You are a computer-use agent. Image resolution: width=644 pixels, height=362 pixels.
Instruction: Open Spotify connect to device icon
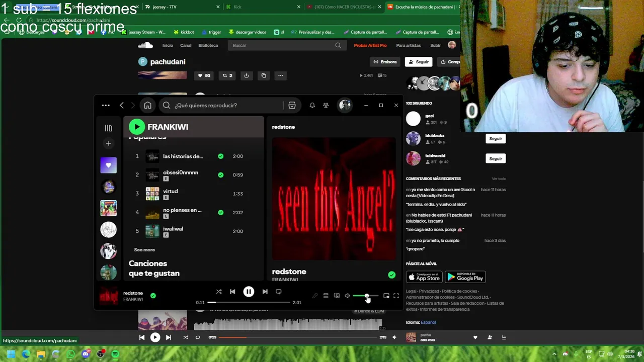pos(337,296)
